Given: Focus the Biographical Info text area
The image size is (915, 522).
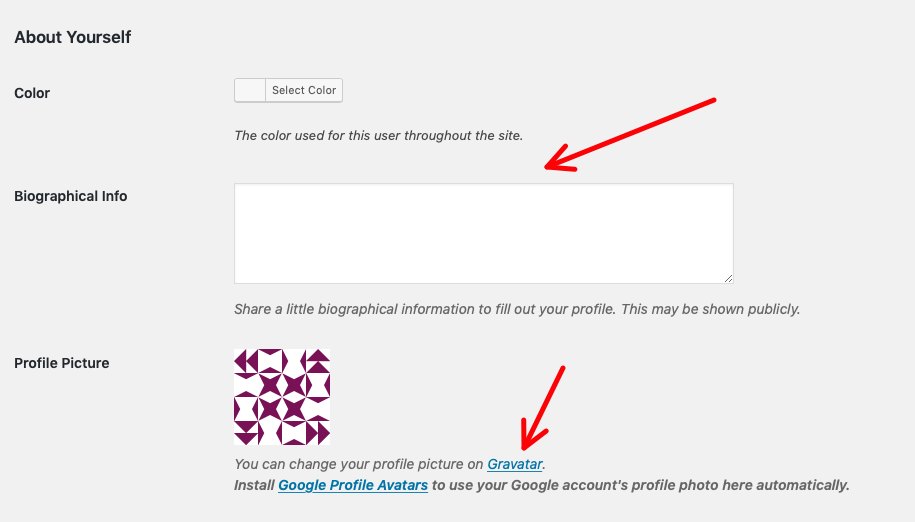Looking at the screenshot, I should click(483, 233).
